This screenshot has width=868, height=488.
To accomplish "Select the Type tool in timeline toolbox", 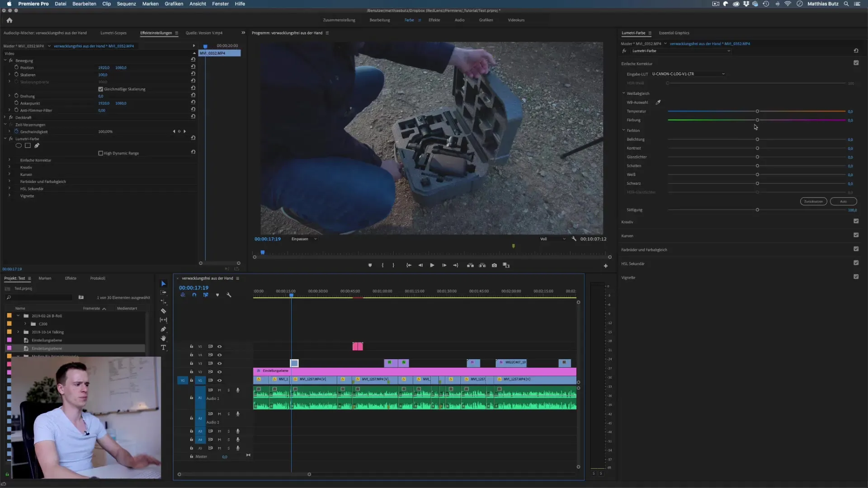I will click(164, 347).
